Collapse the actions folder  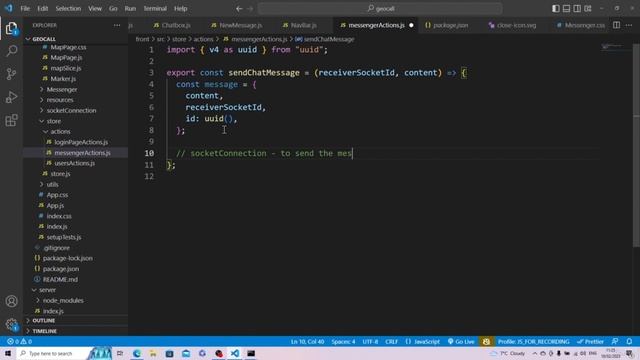click(x=60, y=131)
